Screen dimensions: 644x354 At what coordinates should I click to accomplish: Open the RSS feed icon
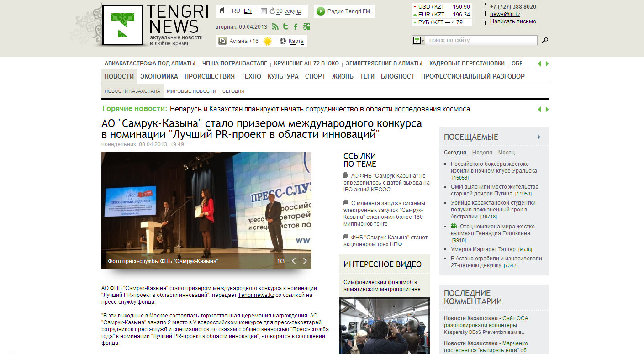[x=275, y=26]
